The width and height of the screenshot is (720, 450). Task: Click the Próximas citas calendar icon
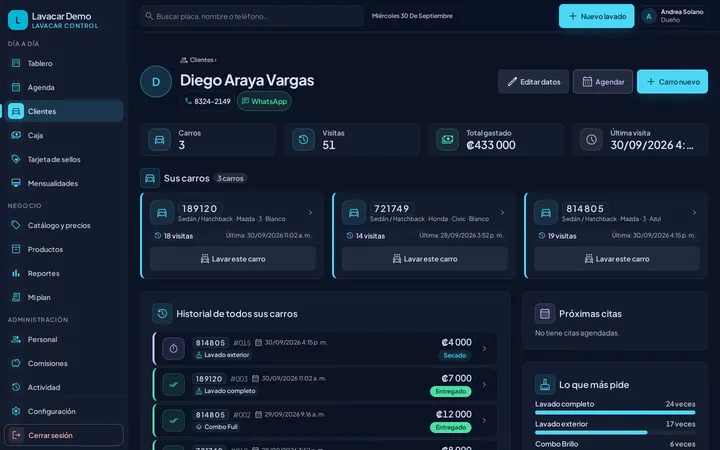point(545,314)
